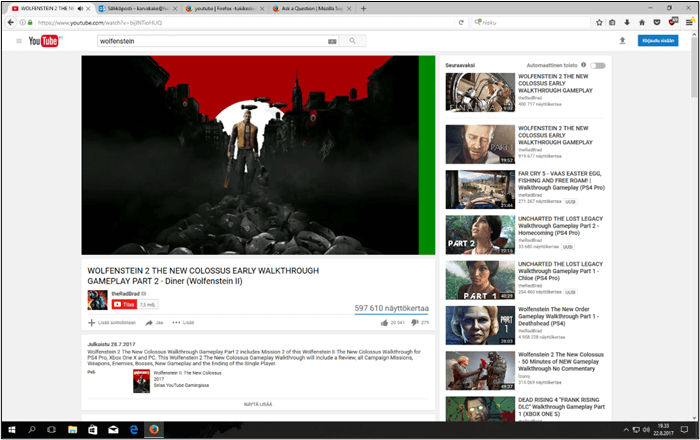Screen dimensions: 700x440
Task: Click the YouTube search magnifier button
Action: 353,41
